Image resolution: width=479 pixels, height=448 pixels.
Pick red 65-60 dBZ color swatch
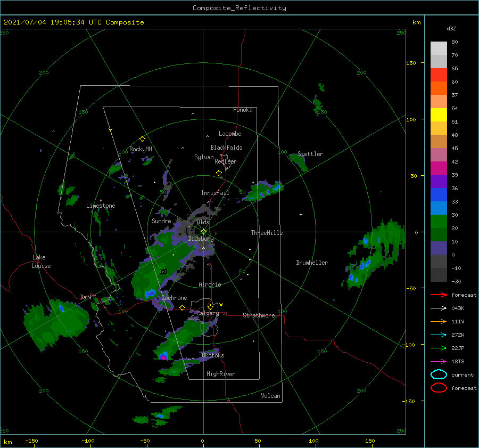pyautogui.click(x=439, y=75)
